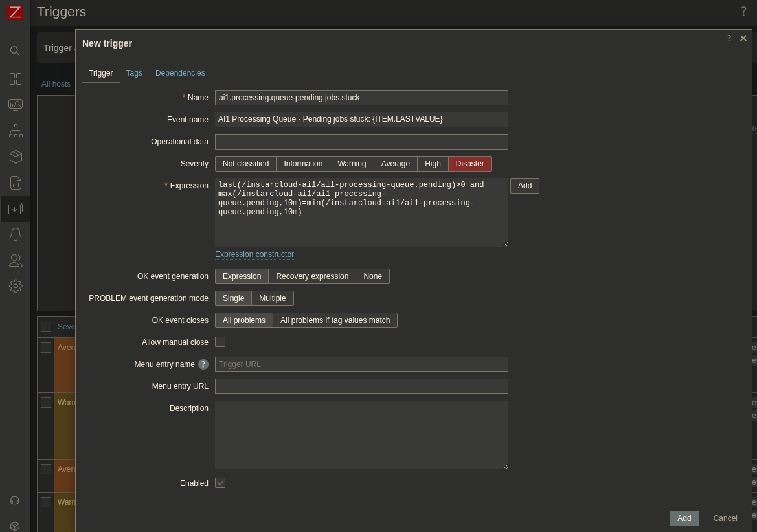757x532 pixels.
Task: Close the New trigger dialog
Action: 743,38
